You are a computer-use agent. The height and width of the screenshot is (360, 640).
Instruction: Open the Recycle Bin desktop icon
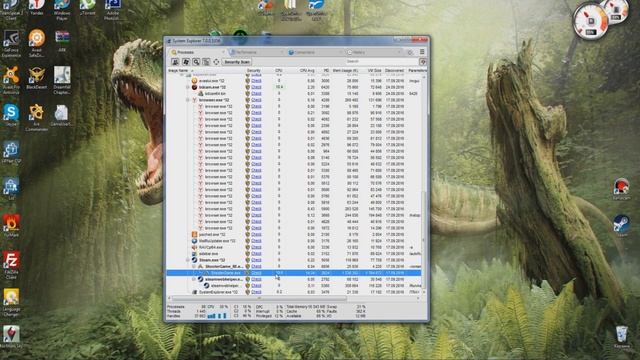622,337
